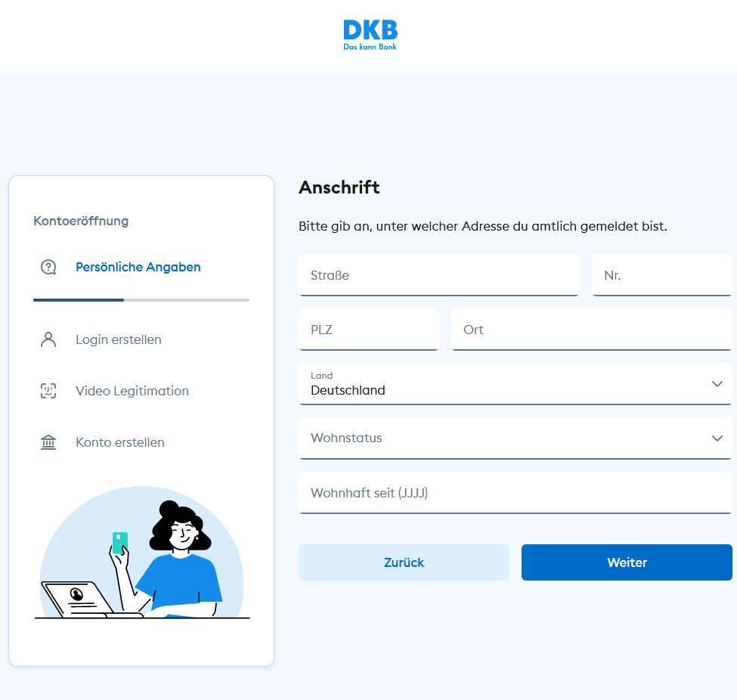Image resolution: width=737 pixels, height=700 pixels.
Task: Select the Login erstellen step
Action: pyautogui.click(x=119, y=339)
